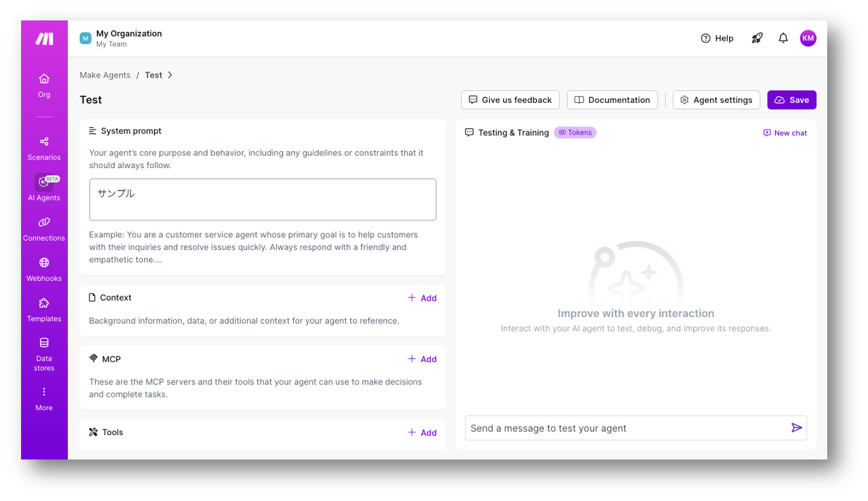Click the send message arrow icon
The image size is (868, 501).
[796, 428]
